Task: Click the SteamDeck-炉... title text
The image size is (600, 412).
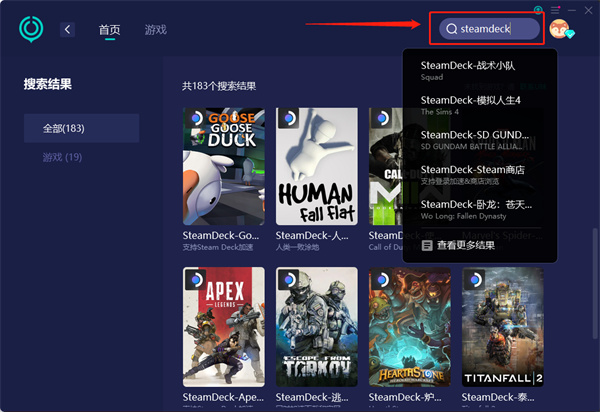Action: point(405,397)
